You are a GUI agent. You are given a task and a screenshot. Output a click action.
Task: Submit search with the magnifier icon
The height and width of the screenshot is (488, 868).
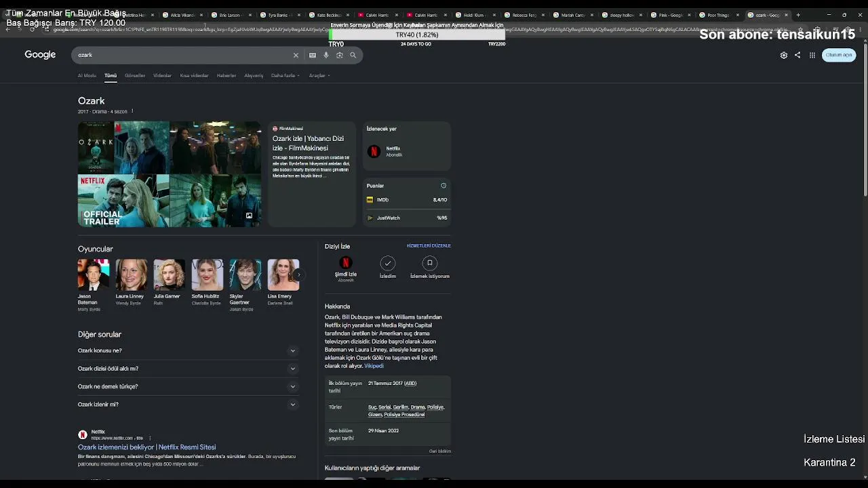click(x=353, y=55)
